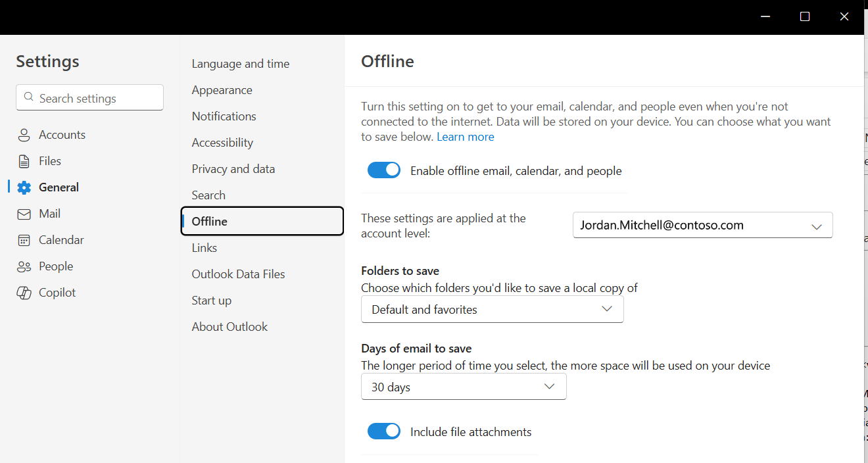This screenshot has width=868, height=463.
Task: Switch to Privacy and data settings
Action: (x=233, y=168)
